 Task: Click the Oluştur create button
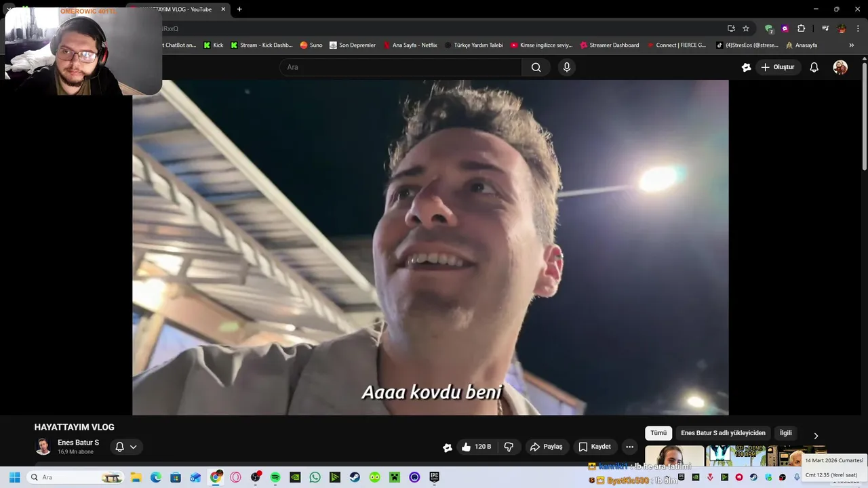pos(777,67)
